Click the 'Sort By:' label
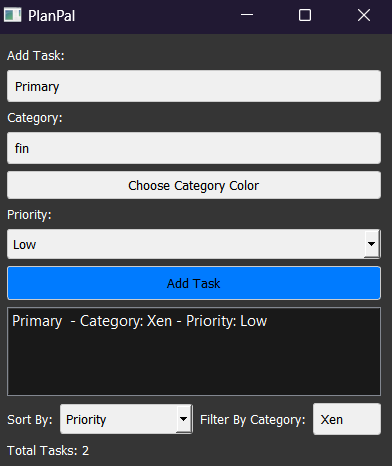 30,419
